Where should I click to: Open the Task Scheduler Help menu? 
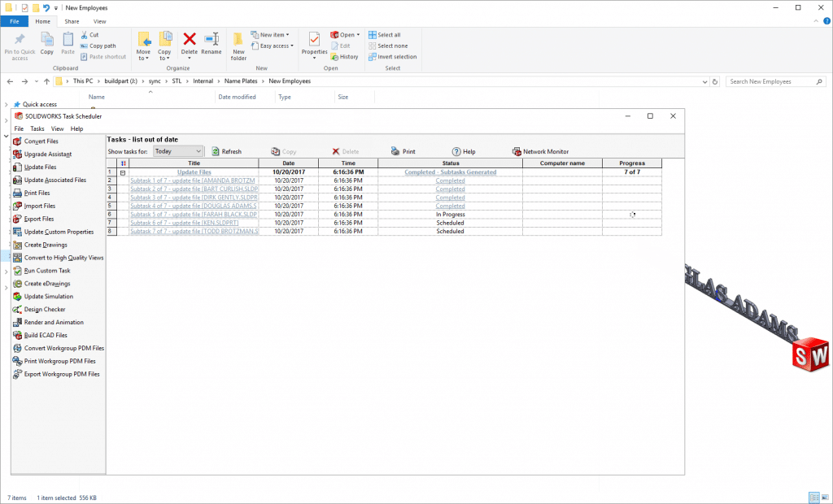77,128
